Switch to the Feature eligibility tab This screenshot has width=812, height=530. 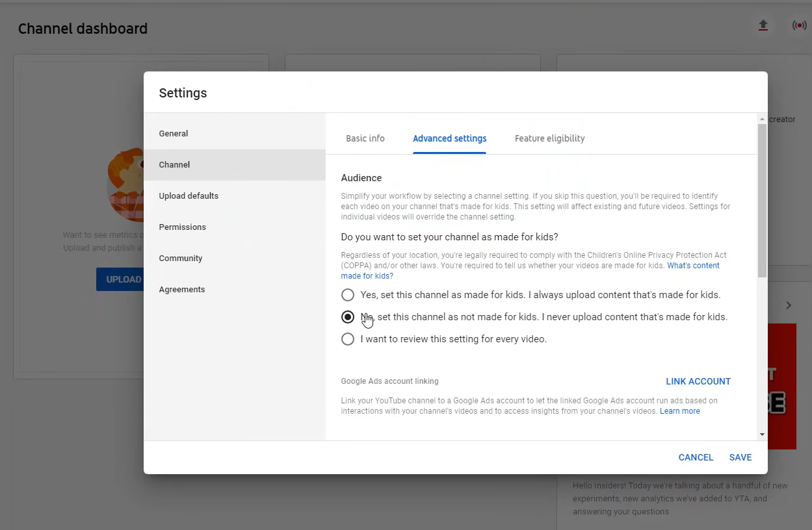(550, 138)
